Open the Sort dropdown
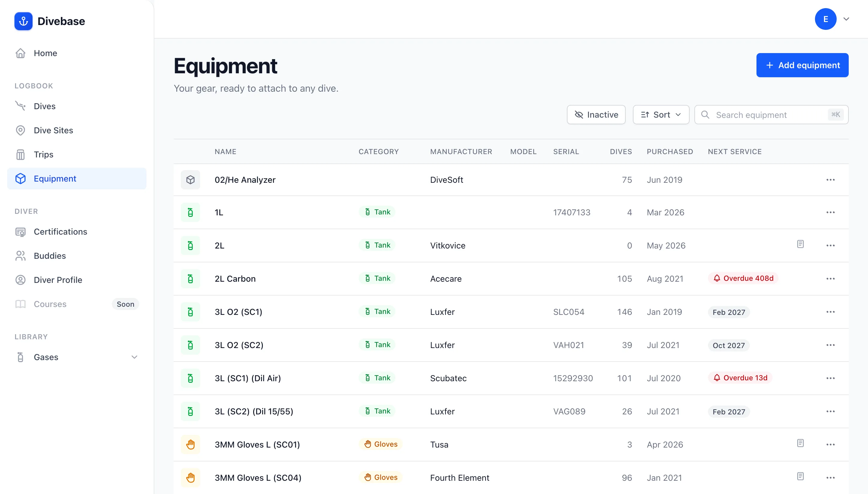The height and width of the screenshot is (494, 868). [x=661, y=115]
